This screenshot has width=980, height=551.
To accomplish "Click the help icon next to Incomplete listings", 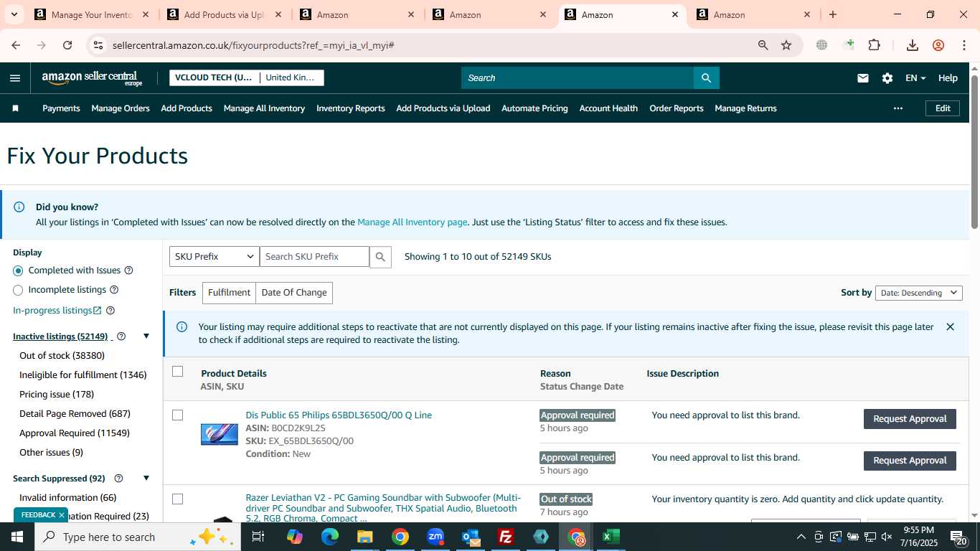I will [114, 290].
